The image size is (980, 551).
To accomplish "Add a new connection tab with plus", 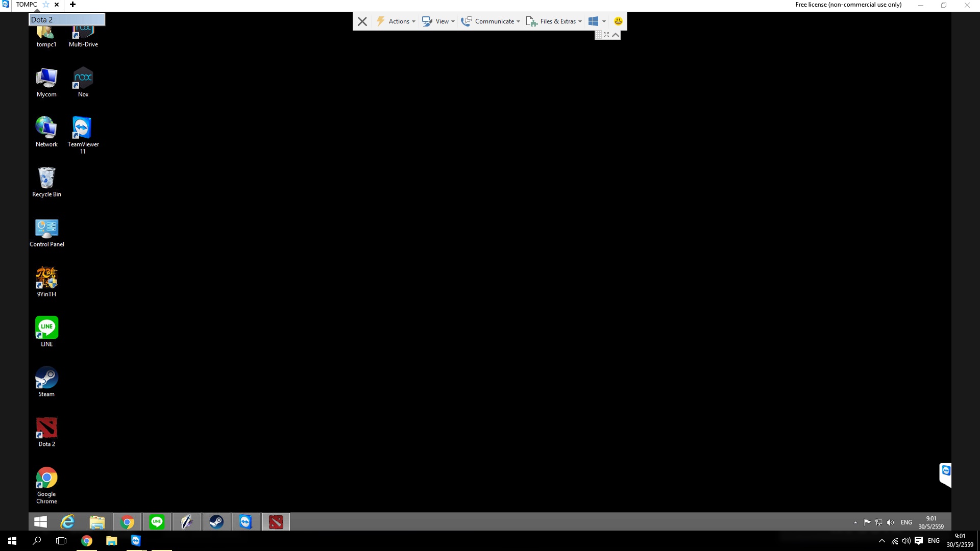I will tap(72, 5).
